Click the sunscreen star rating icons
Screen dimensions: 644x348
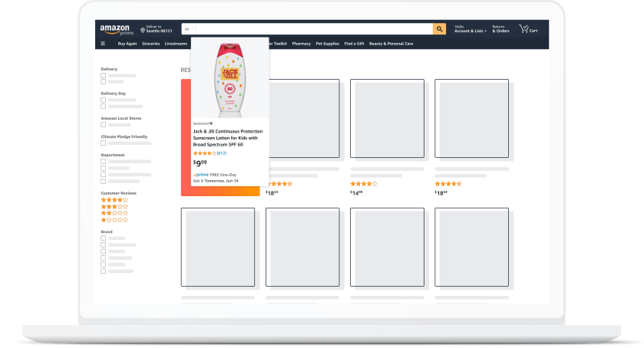204,153
